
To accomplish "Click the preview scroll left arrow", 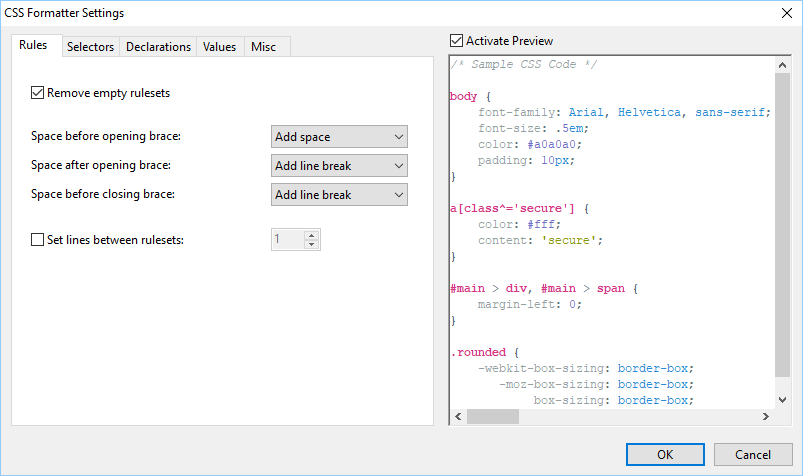I will click(458, 417).
